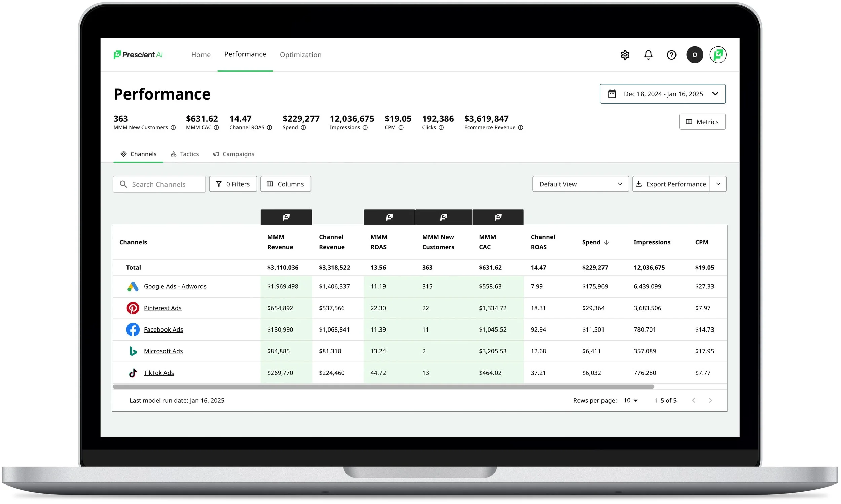Open the settings gear icon

625,55
